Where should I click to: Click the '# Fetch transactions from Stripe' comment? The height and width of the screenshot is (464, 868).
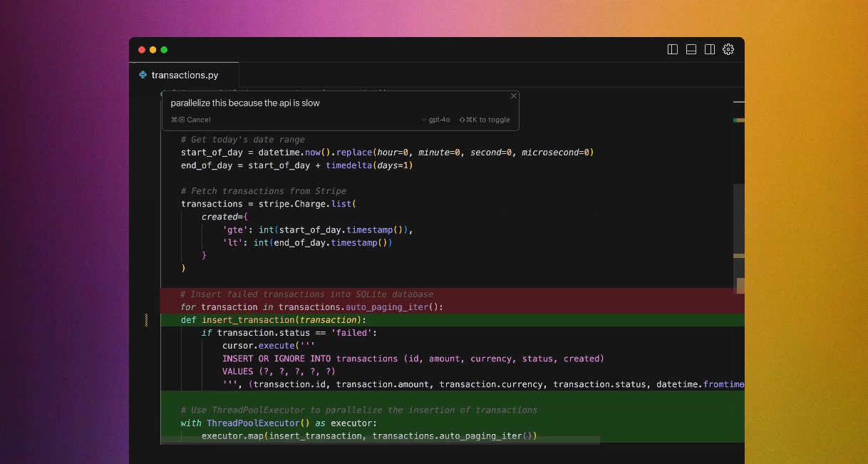coord(264,191)
